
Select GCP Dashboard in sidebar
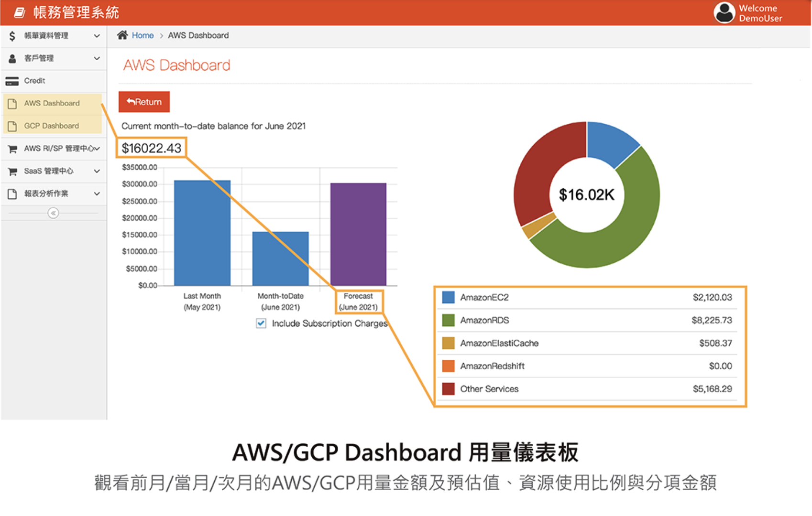[53, 126]
